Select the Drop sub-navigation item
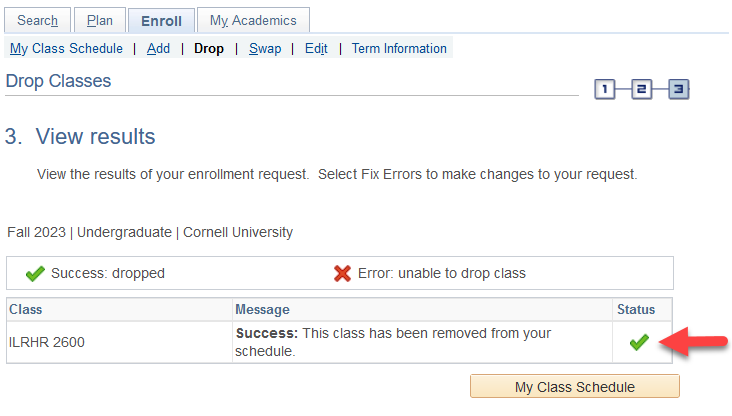 pyautogui.click(x=209, y=48)
